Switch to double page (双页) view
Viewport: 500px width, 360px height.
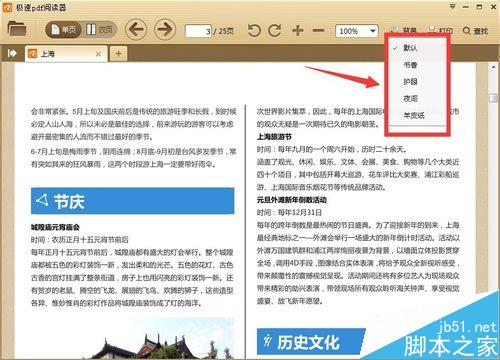click(99, 30)
